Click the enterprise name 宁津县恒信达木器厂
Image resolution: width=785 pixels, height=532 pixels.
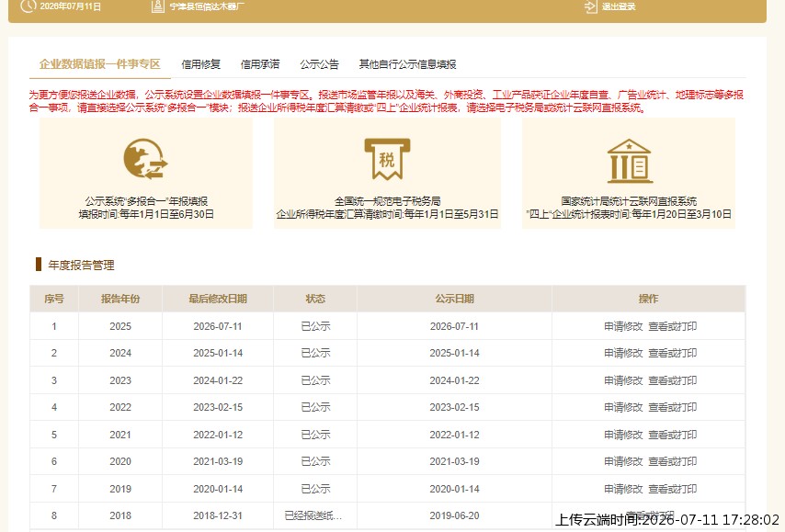point(207,6)
